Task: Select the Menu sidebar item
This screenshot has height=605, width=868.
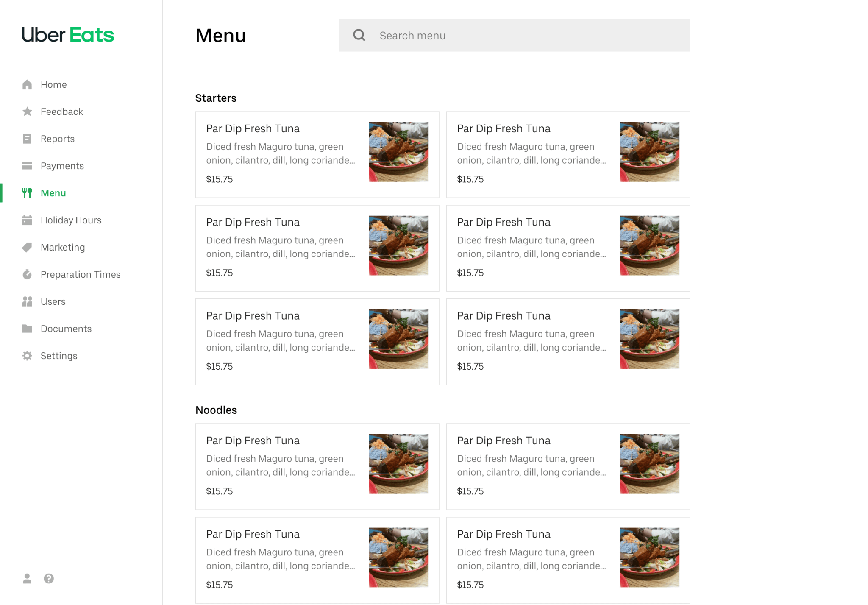Action: coord(53,193)
